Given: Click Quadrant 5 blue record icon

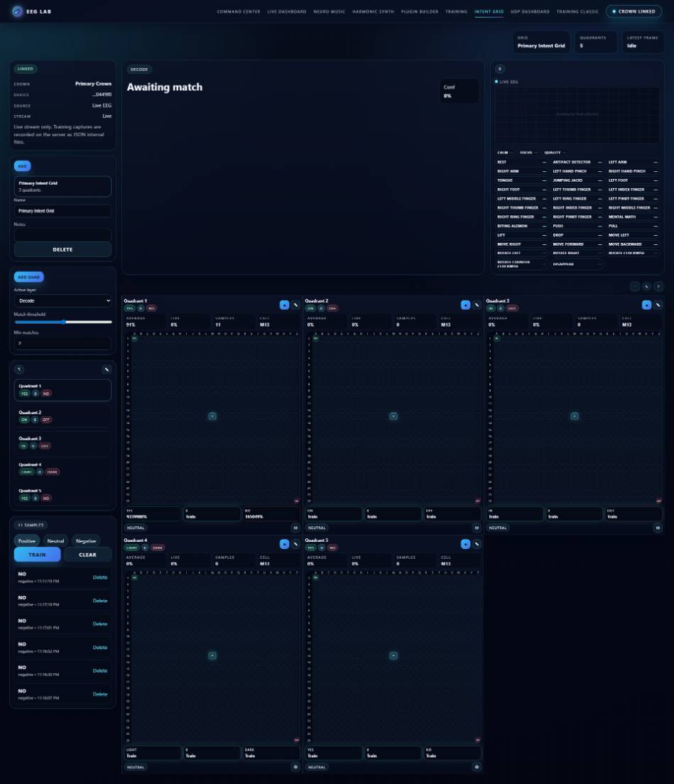Looking at the screenshot, I should 465,544.
